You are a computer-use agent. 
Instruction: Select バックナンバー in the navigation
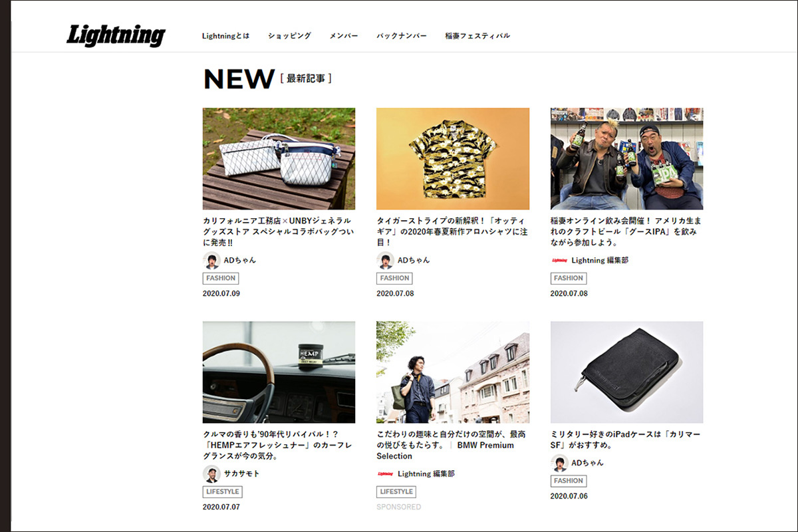(x=402, y=36)
